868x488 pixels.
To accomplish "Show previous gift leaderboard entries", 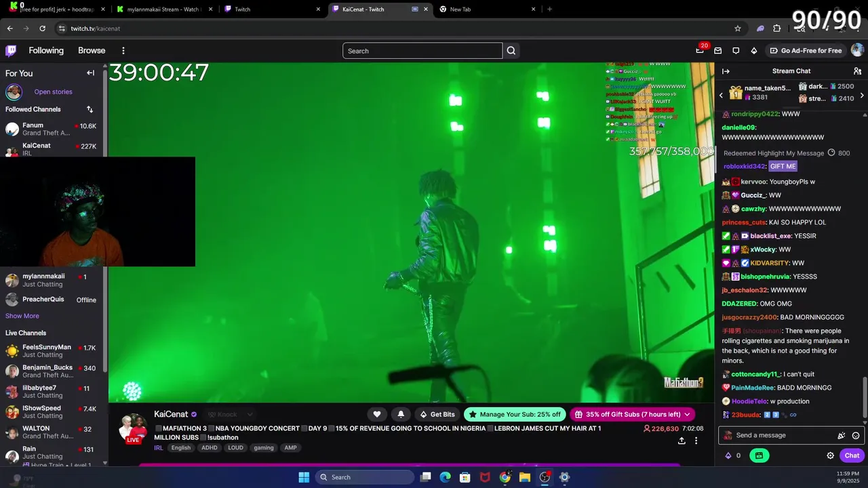I will (721, 96).
